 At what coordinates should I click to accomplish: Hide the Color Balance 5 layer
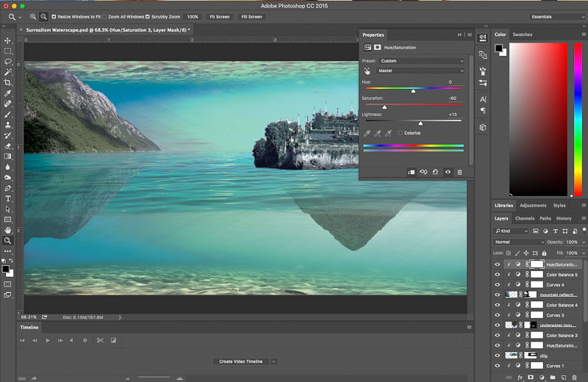pyautogui.click(x=498, y=275)
